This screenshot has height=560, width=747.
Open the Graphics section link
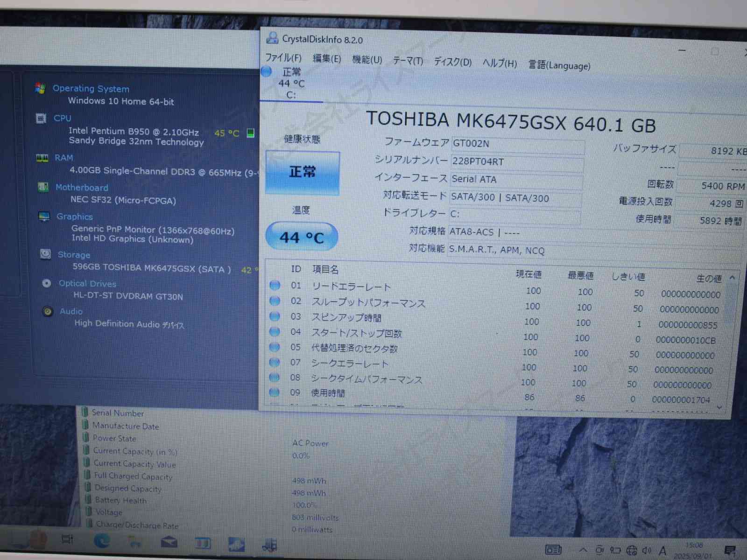tap(75, 217)
